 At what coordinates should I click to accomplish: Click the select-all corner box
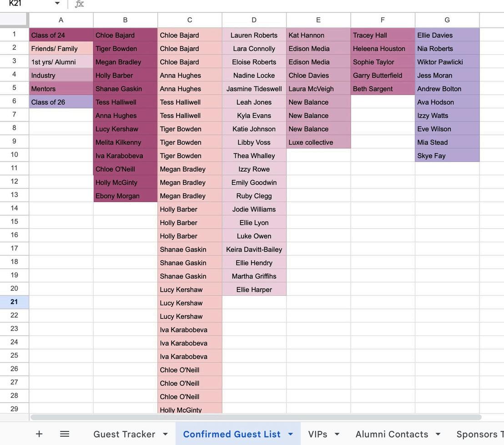[14, 20]
